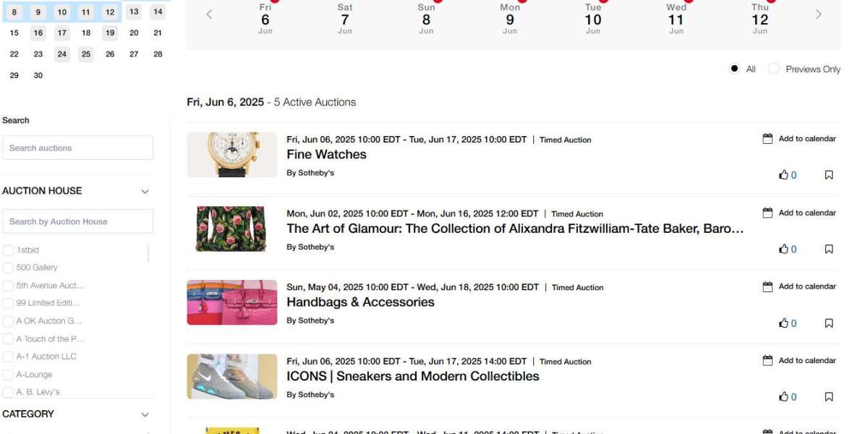Open the Handbags & Accessories auction title
Image resolution: width=868 pixels, height=434 pixels.
click(x=360, y=302)
